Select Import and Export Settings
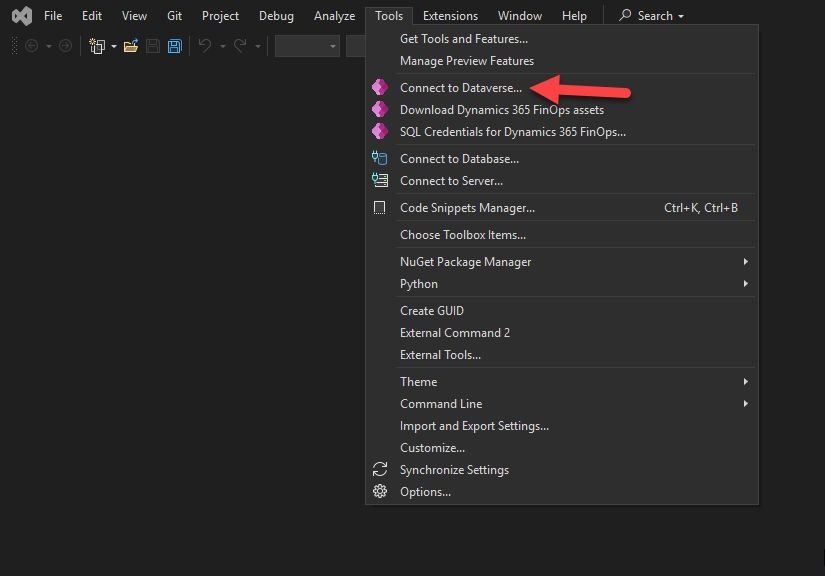 point(474,426)
